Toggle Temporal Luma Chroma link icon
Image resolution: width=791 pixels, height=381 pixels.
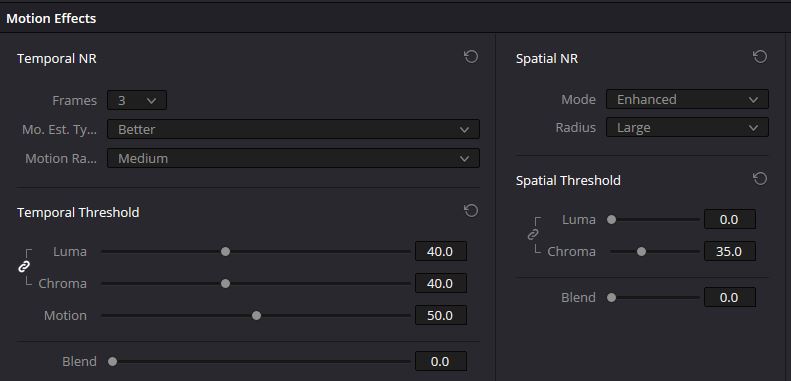tap(24, 267)
